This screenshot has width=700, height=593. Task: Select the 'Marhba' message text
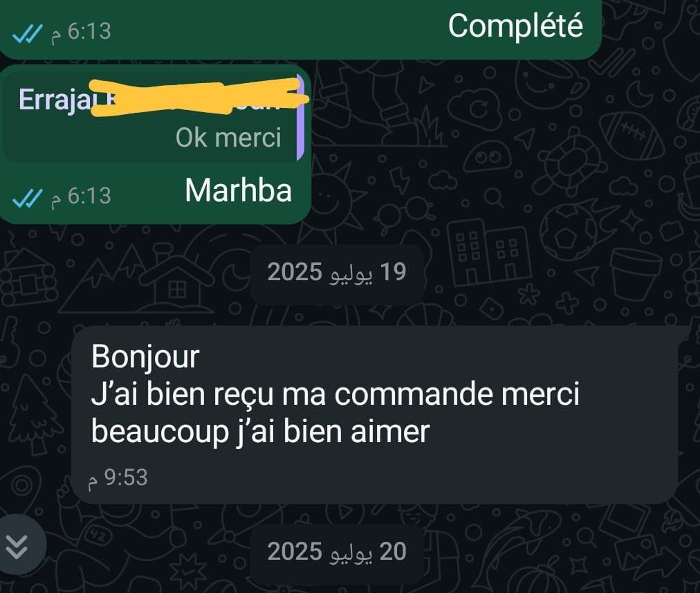[239, 191]
